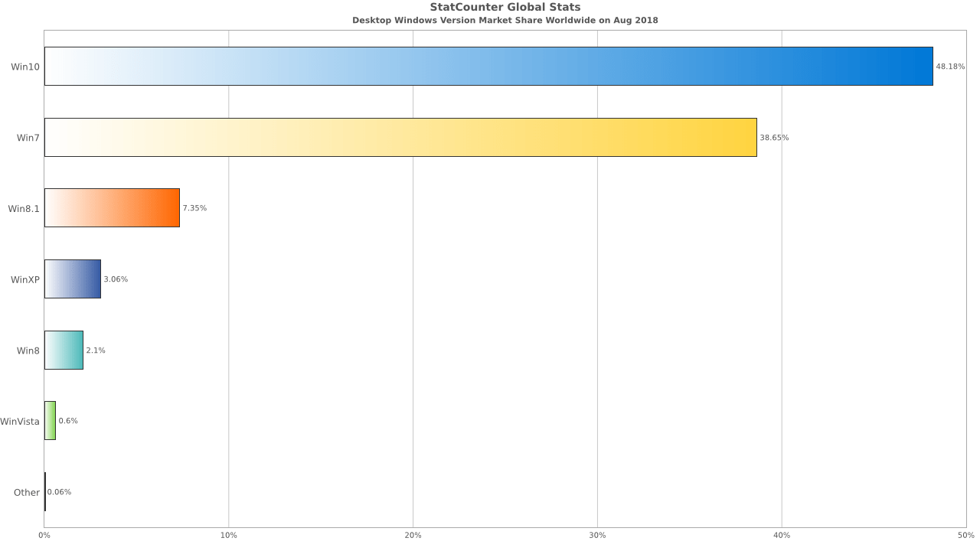The image size is (980, 551).
Task: Click the 10% x-axis tick label
Action: 228,535
